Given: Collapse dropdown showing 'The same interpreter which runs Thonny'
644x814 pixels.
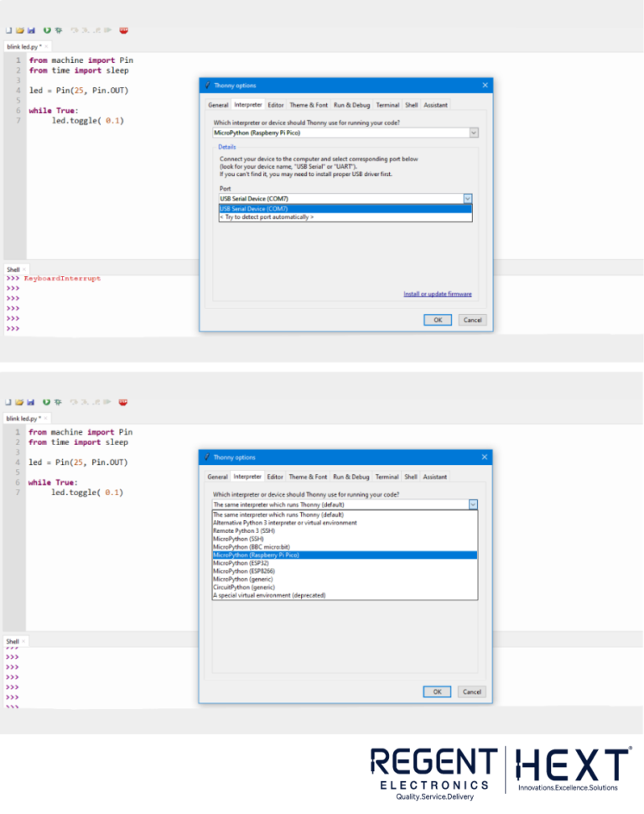Looking at the screenshot, I should [x=473, y=505].
